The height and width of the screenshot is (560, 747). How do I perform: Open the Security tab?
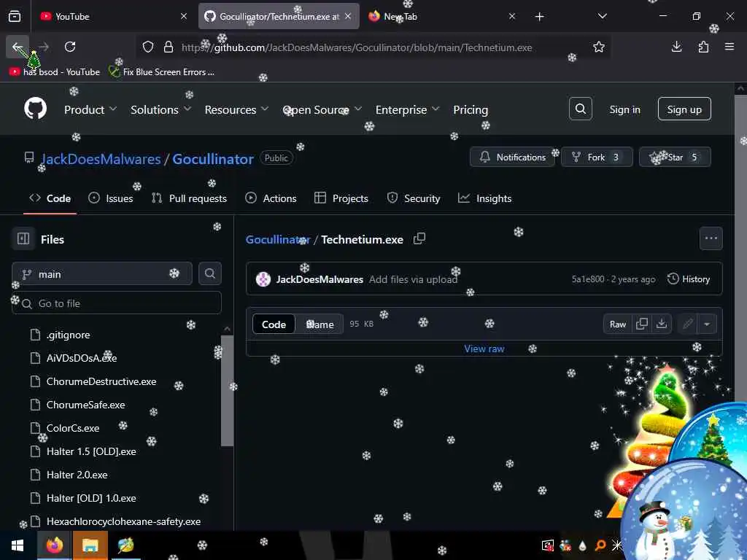tap(414, 198)
